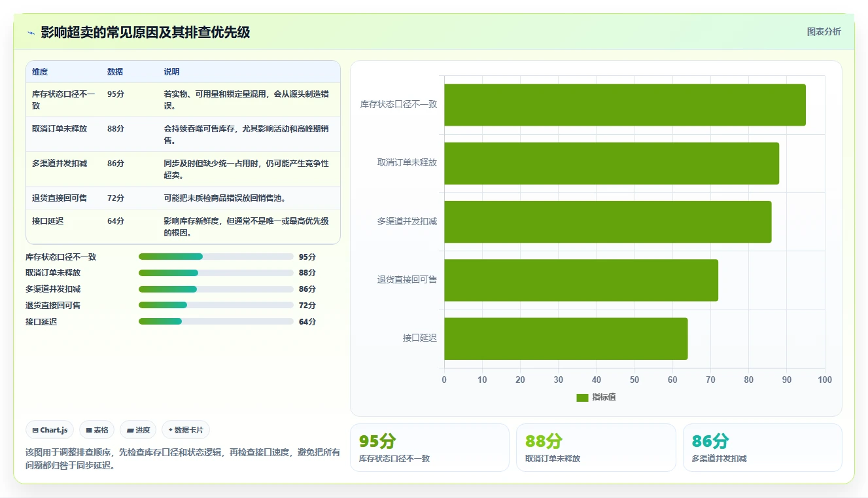Click the footer note starting 该图用于调整排查顺序
Image resolution: width=868 pixels, height=498 pixels.
point(182,459)
